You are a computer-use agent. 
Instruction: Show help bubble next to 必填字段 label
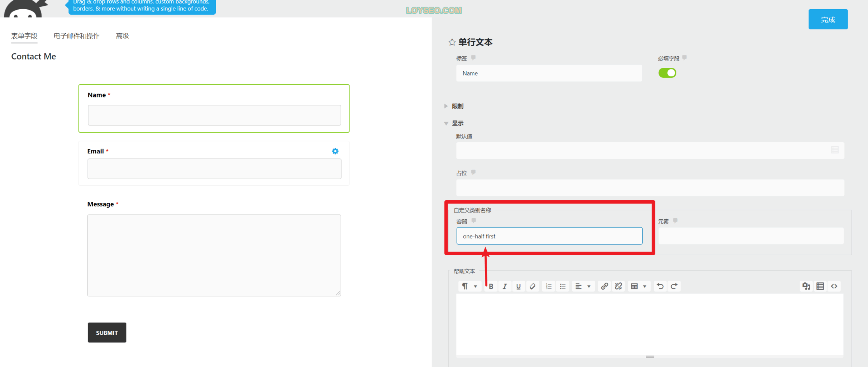(x=685, y=58)
